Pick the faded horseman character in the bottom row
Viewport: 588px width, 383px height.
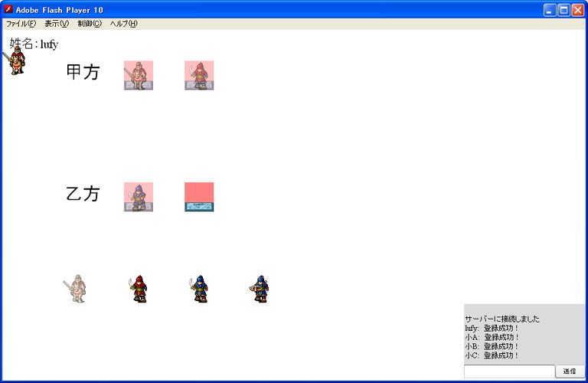click(75, 289)
